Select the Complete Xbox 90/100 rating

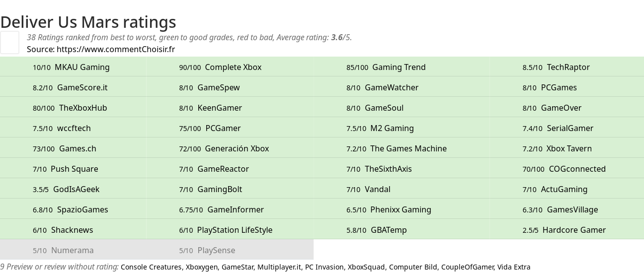[220, 67]
